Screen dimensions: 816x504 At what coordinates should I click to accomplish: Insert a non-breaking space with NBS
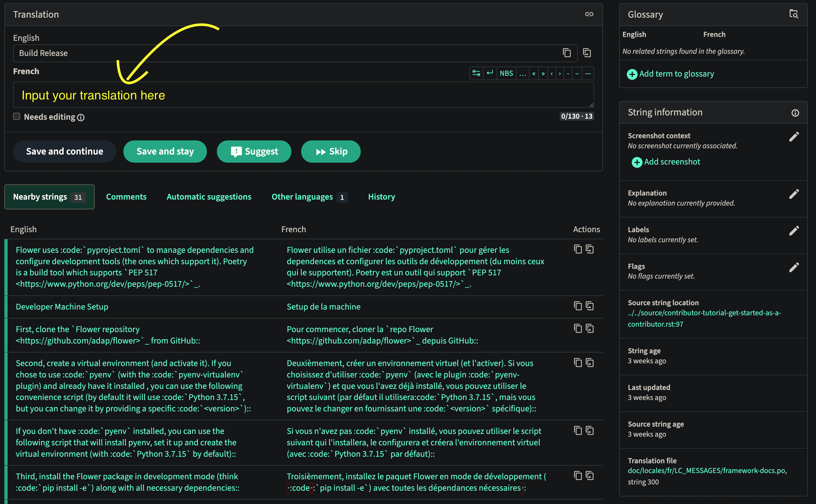pyautogui.click(x=506, y=73)
